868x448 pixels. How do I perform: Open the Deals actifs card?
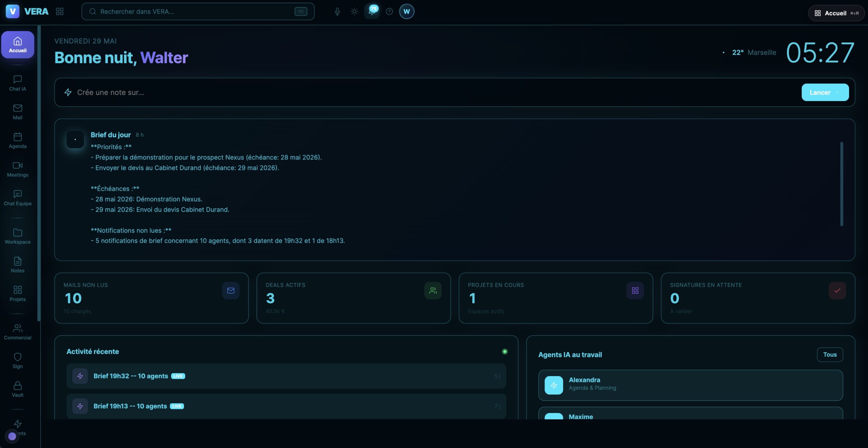tap(354, 298)
